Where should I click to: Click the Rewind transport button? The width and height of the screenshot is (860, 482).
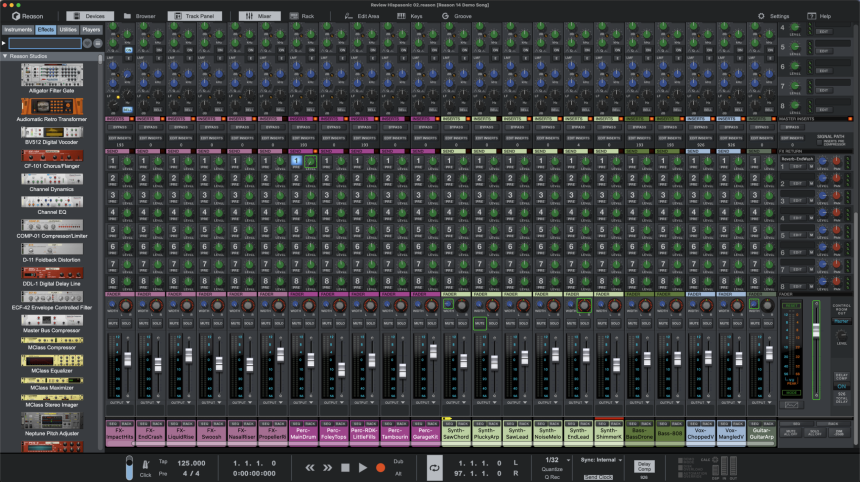310,468
